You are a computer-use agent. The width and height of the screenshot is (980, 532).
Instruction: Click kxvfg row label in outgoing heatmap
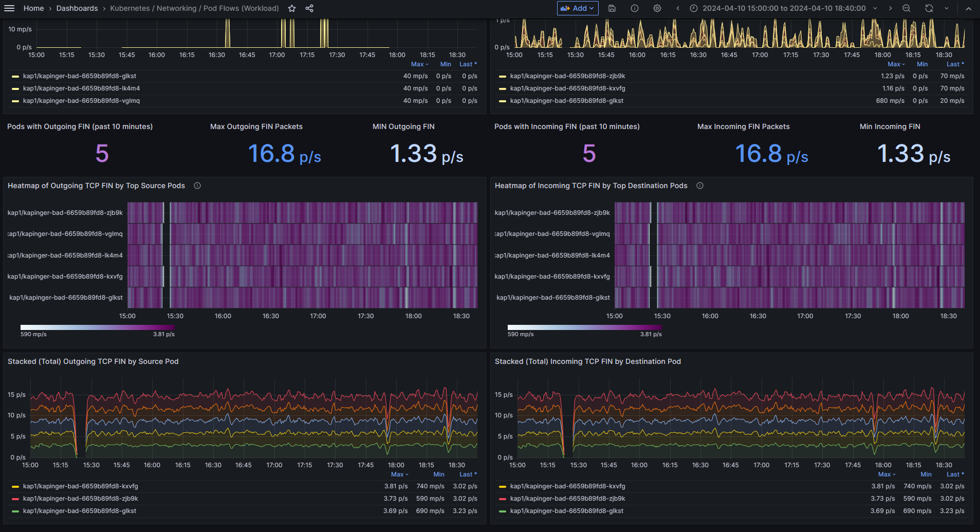point(65,277)
